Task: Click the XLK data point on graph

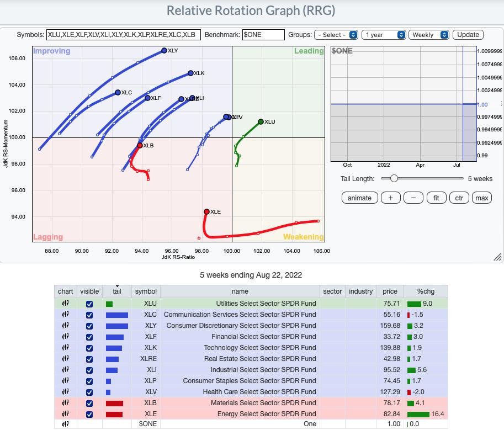Action: [x=190, y=73]
